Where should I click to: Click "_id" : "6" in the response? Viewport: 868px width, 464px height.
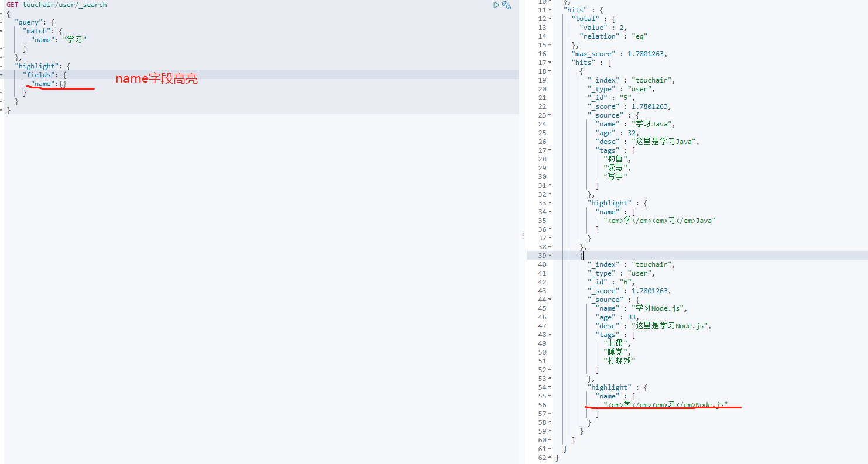612,282
